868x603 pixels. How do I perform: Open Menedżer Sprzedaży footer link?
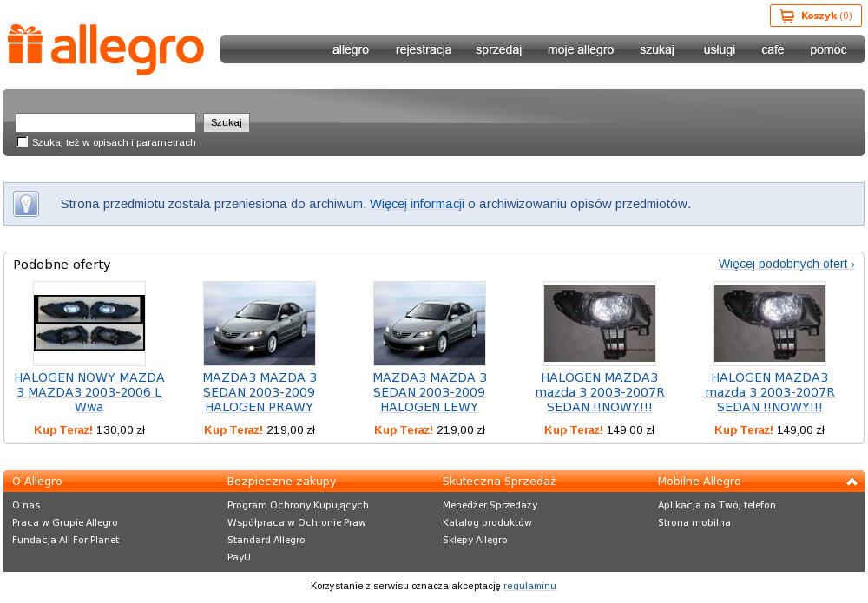[490, 505]
